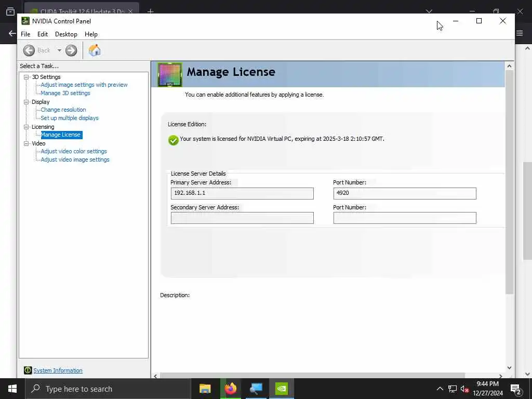The height and width of the screenshot is (399, 532).
Task: Click the license expiry status text
Action: 282,139
